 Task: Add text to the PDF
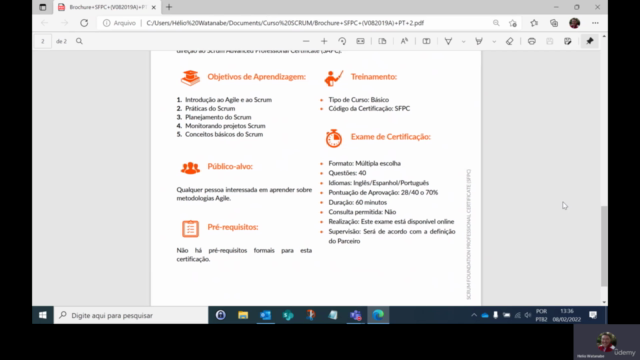[426, 41]
